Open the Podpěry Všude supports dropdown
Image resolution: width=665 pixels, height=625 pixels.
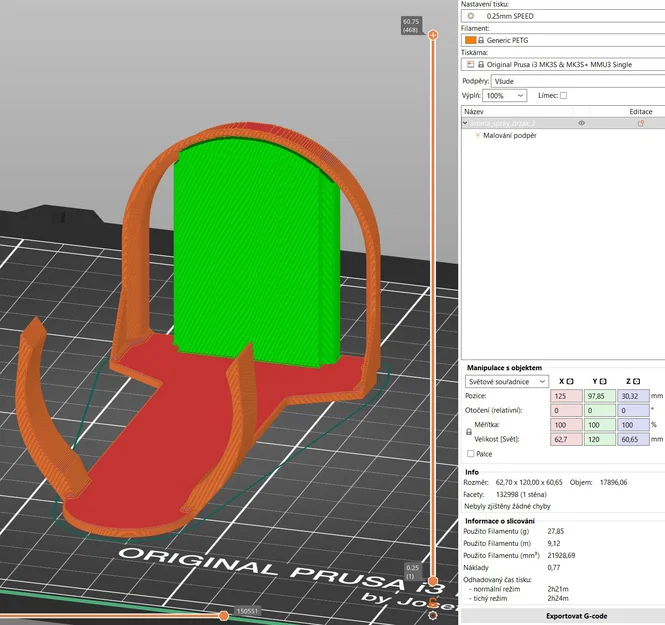(x=578, y=81)
